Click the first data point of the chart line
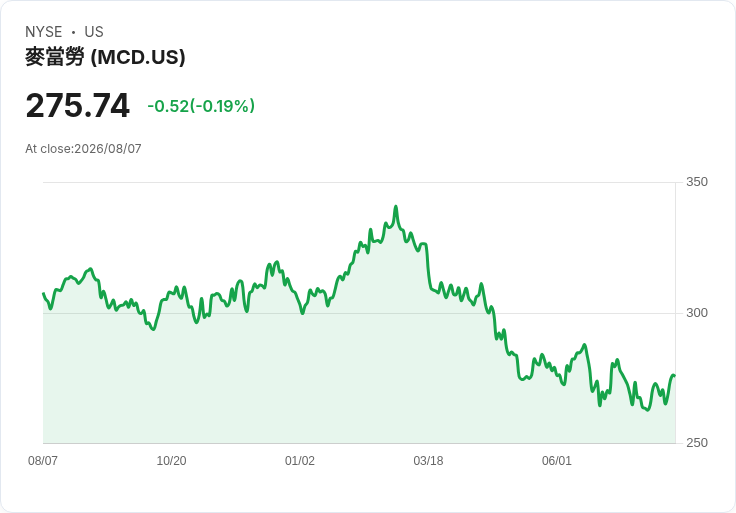 coord(44,293)
